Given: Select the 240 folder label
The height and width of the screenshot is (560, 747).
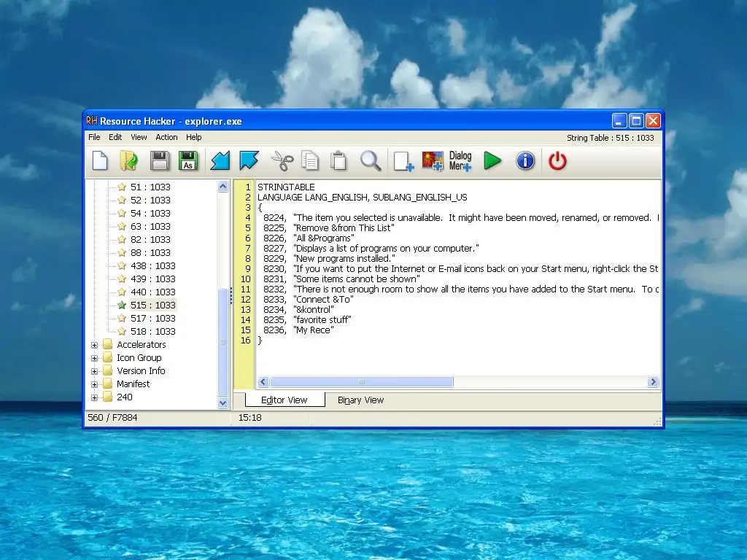Looking at the screenshot, I should click(x=125, y=397).
